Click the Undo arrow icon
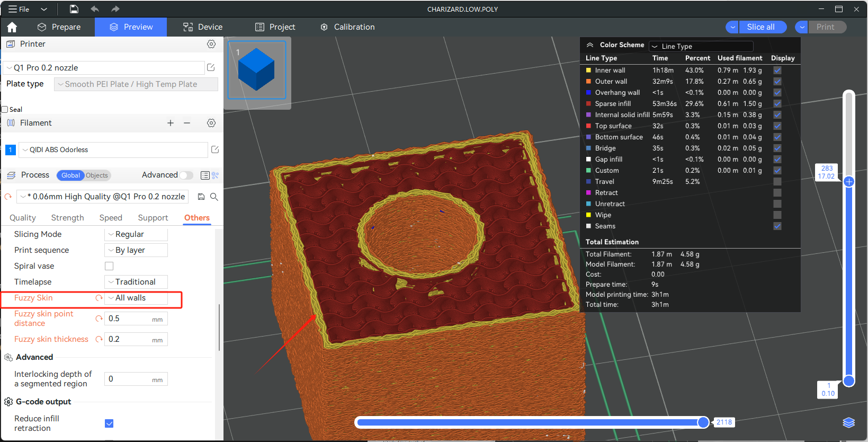 (x=95, y=9)
